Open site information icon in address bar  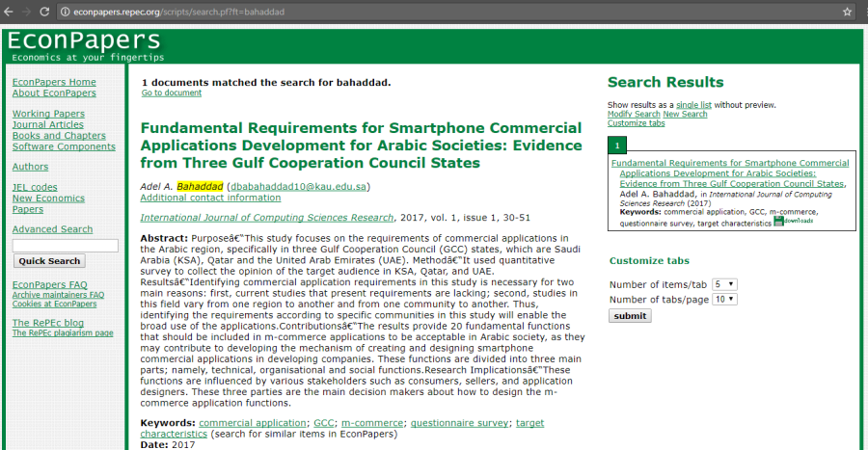click(x=65, y=12)
